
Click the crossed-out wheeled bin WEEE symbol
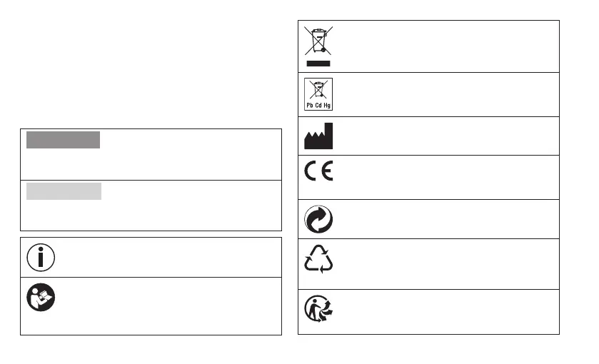[318, 41]
